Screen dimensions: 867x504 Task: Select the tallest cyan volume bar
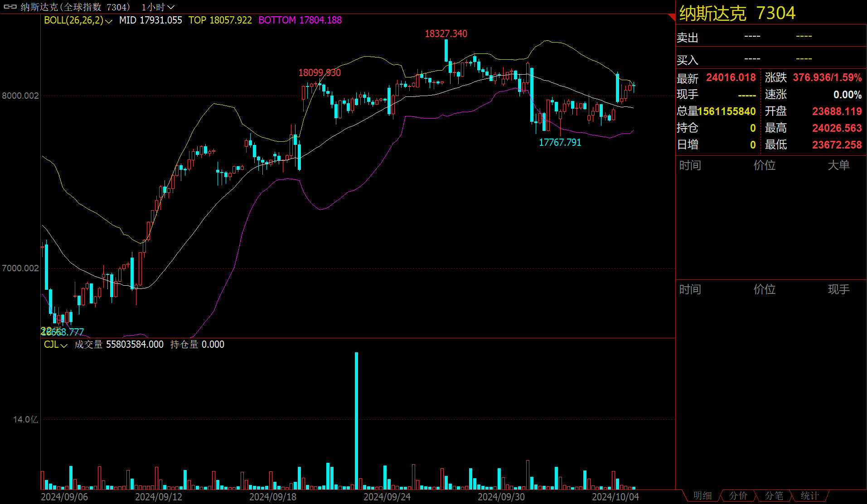point(356,420)
